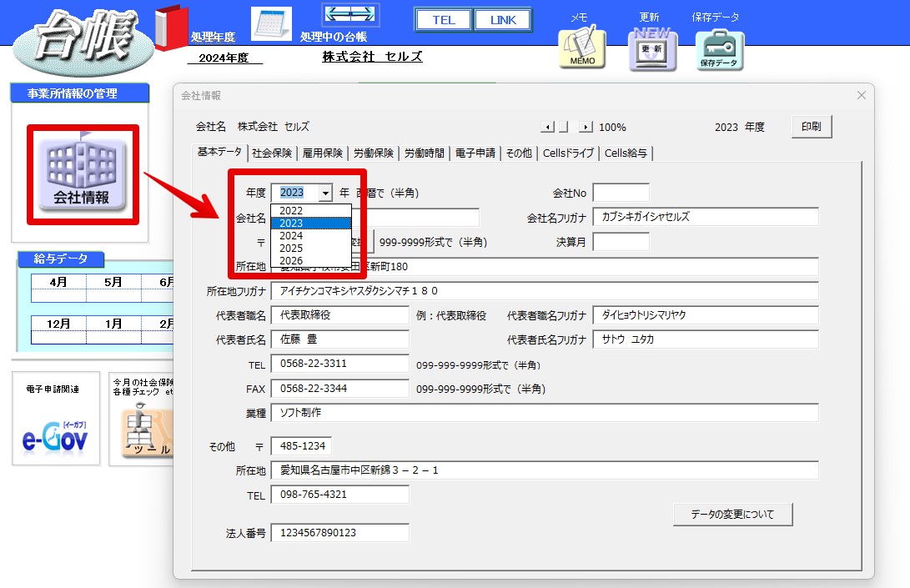Switch to the 電子申請 tab

475,153
